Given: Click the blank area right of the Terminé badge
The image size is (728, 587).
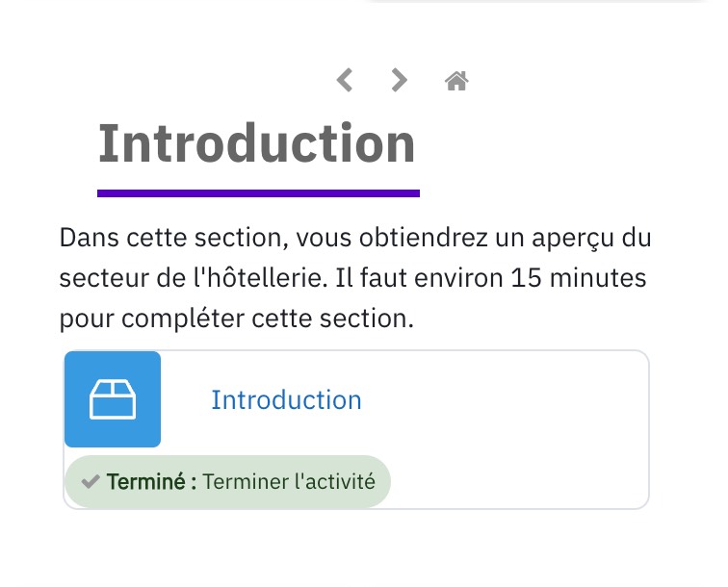Looking at the screenshot, I should pyautogui.click(x=518, y=482).
